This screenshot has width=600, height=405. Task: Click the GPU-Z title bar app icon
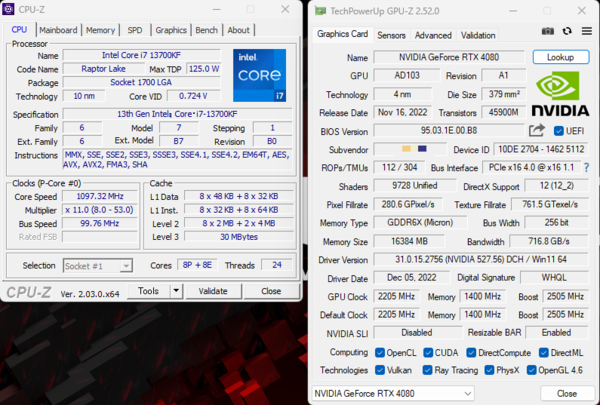coord(320,11)
